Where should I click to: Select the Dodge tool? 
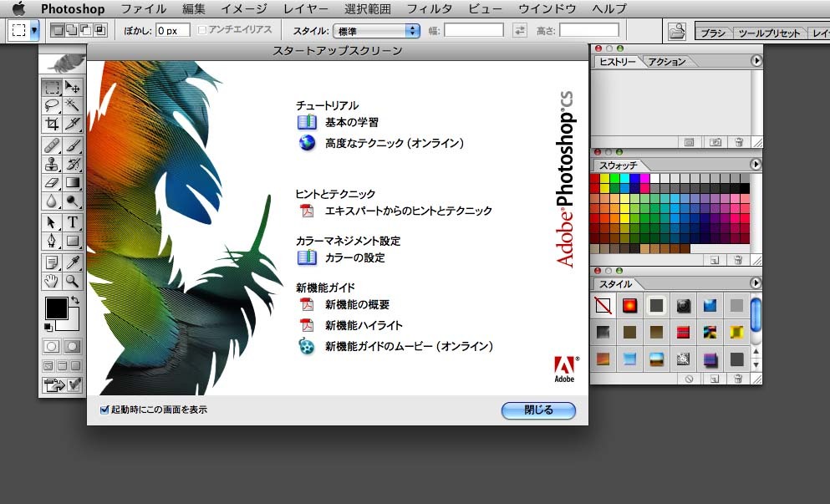coord(73,201)
